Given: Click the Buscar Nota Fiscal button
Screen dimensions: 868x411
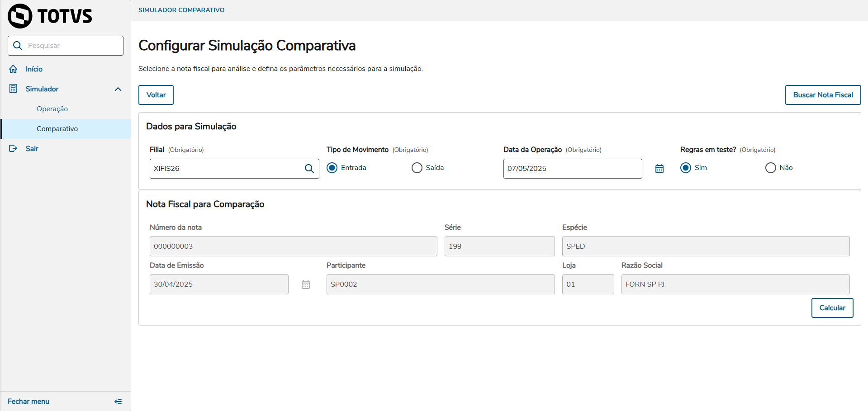Looking at the screenshot, I should (x=823, y=95).
